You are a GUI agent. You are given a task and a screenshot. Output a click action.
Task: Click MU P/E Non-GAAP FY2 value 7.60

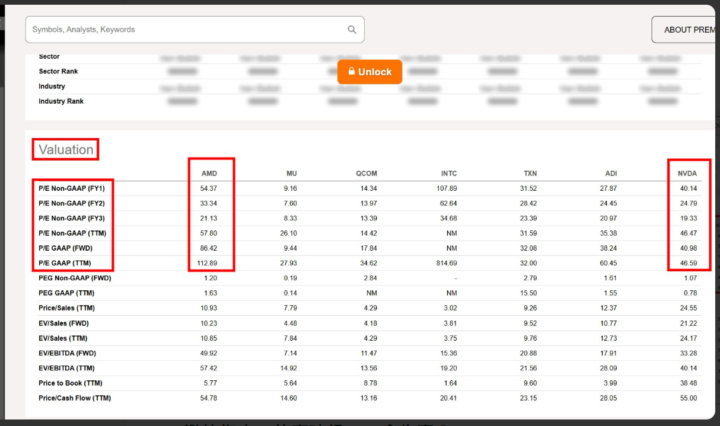click(290, 203)
